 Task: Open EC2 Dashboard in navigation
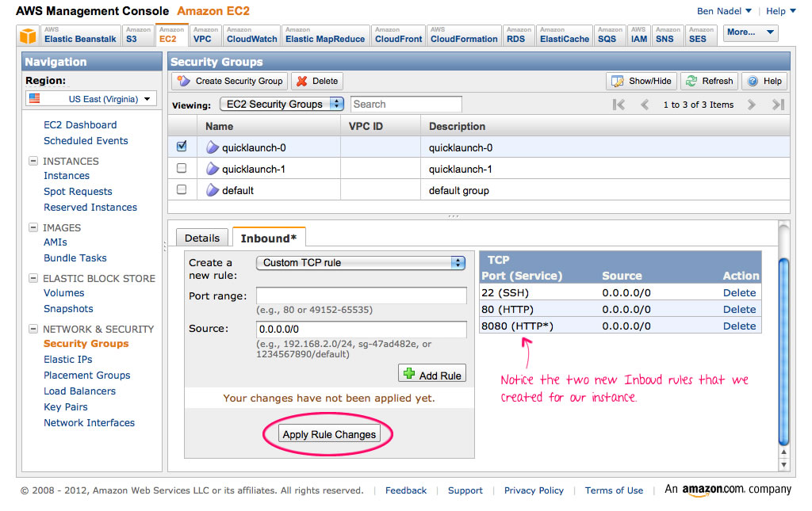(80, 124)
